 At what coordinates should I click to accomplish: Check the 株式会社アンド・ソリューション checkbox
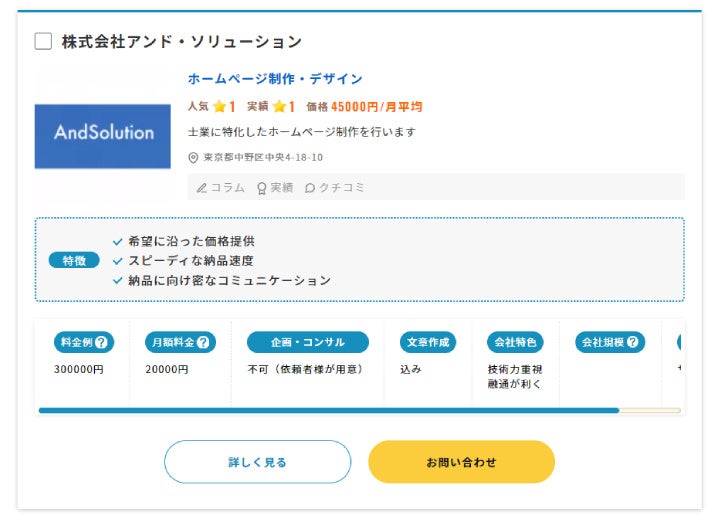(43, 41)
